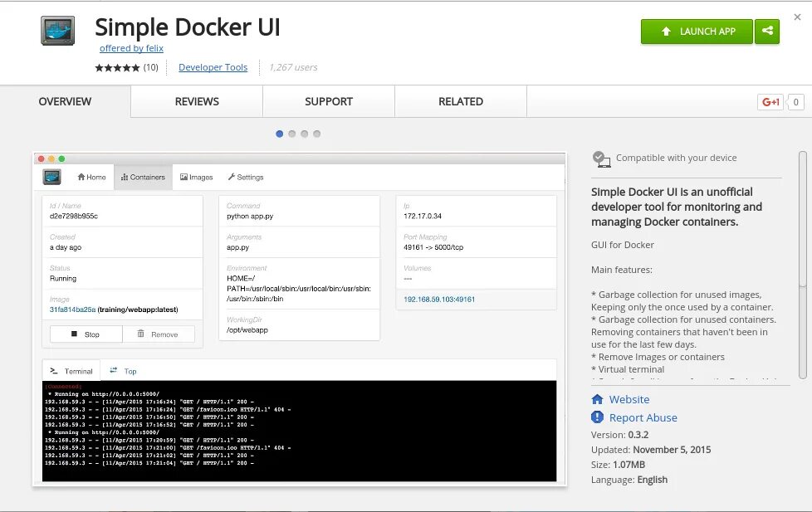The image size is (812, 512).
Task: Click the five-star rating icons
Action: click(117, 67)
